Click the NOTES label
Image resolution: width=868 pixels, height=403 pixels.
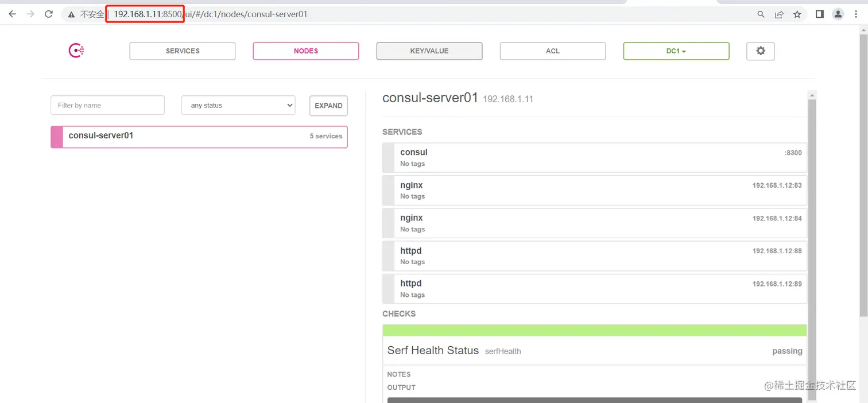(399, 374)
